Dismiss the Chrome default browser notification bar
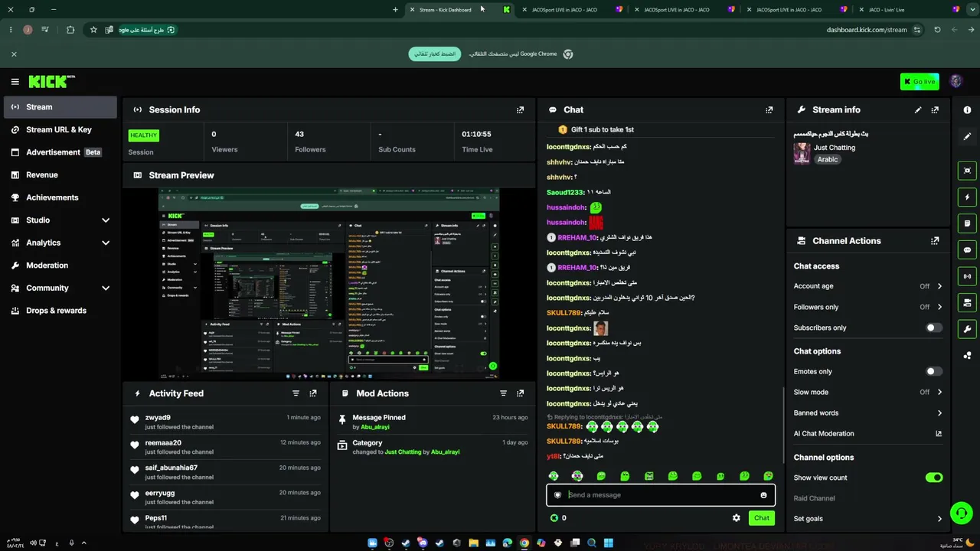Screen dimensions: 980x551 click(x=14, y=54)
